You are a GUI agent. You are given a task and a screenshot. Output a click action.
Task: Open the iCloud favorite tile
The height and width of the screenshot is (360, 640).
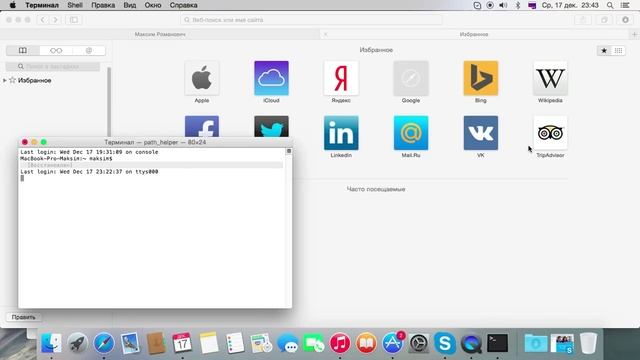point(271,78)
